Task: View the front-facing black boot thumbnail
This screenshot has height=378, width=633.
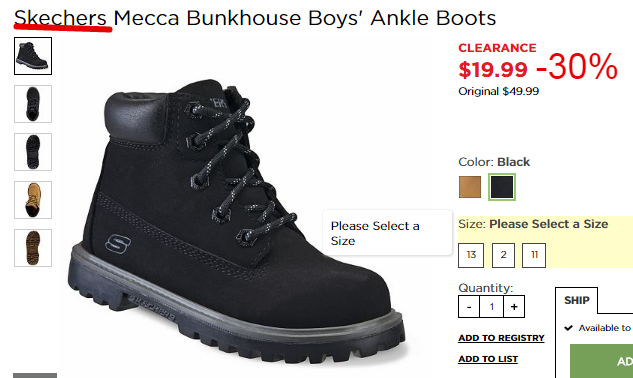Action: (33, 104)
